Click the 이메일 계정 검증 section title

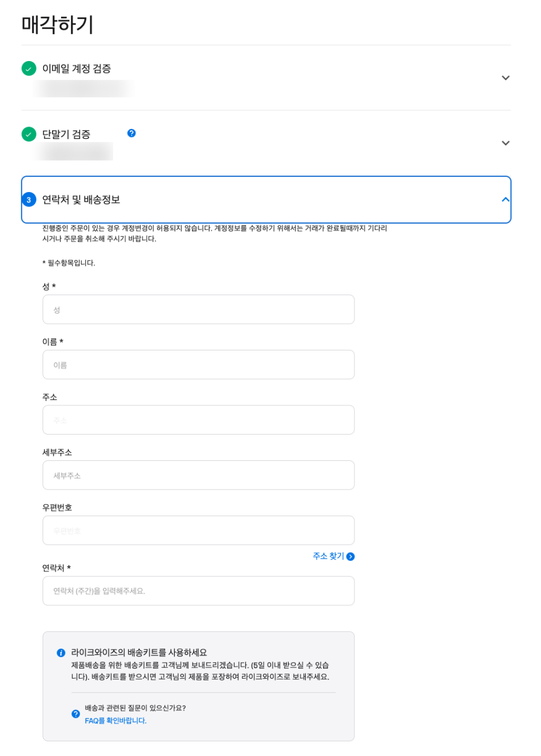tap(77, 68)
